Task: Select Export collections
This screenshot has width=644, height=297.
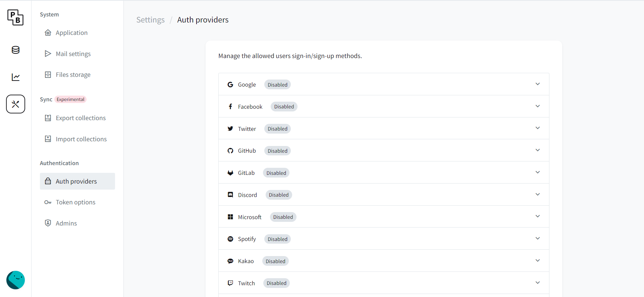Action: point(77,118)
